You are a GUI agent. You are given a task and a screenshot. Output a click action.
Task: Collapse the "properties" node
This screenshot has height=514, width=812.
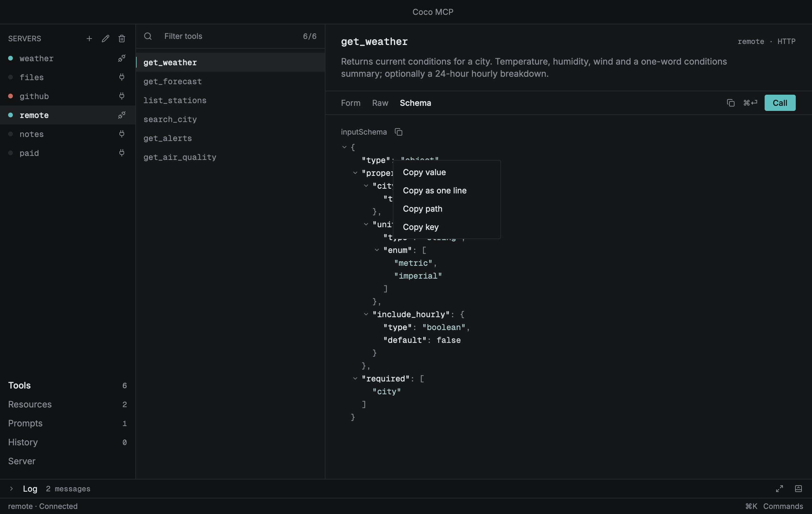(355, 173)
